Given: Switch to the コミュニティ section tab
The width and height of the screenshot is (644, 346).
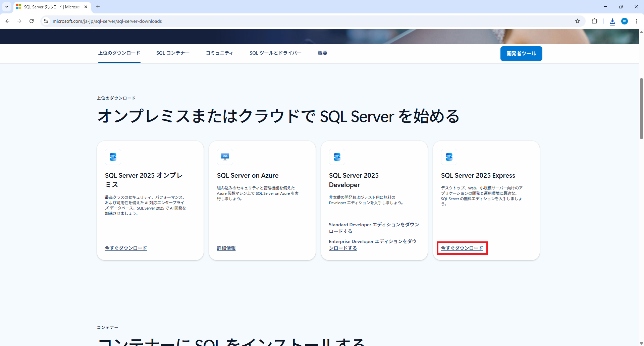Looking at the screenshot, I should click(219, 53).
